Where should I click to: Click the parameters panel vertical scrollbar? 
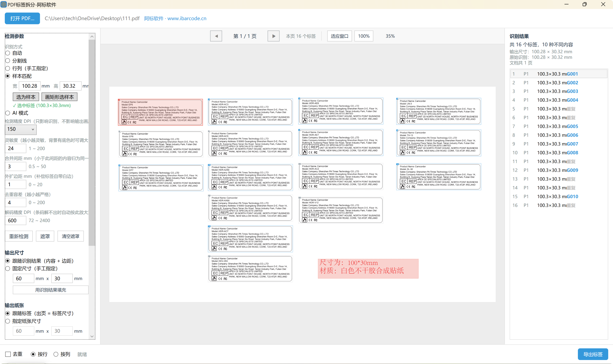point(92,142)
